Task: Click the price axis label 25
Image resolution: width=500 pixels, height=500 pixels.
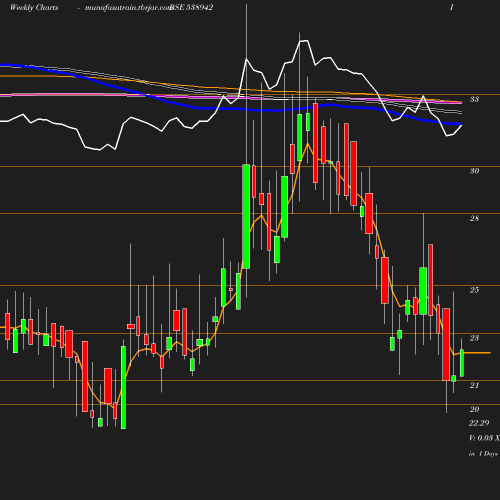Action: (x=474, y=290)
